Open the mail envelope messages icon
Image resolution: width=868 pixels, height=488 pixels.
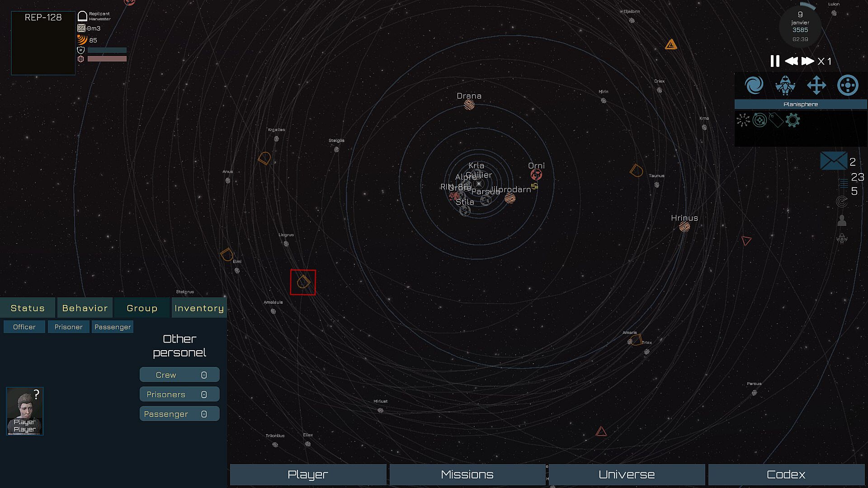(x=833, y=161)
